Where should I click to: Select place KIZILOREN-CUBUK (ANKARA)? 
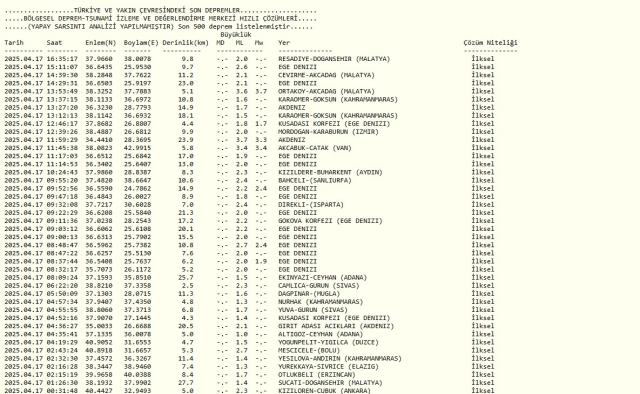324,391
